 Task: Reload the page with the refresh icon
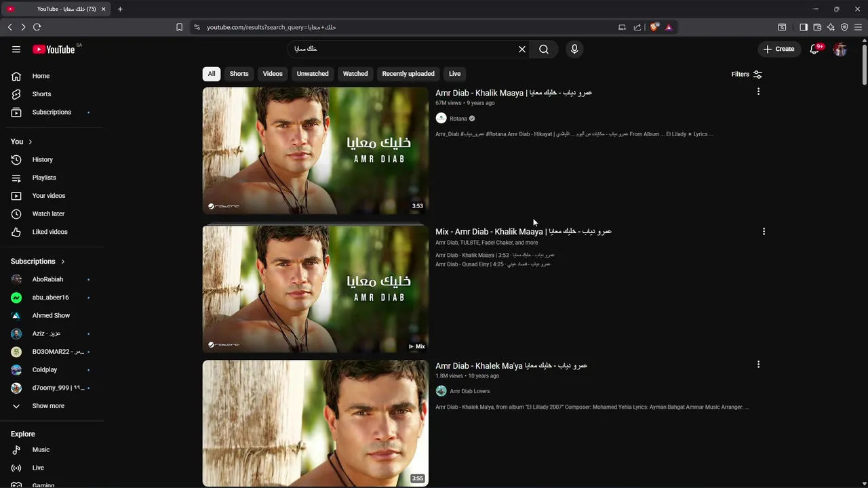pos(37,27)
